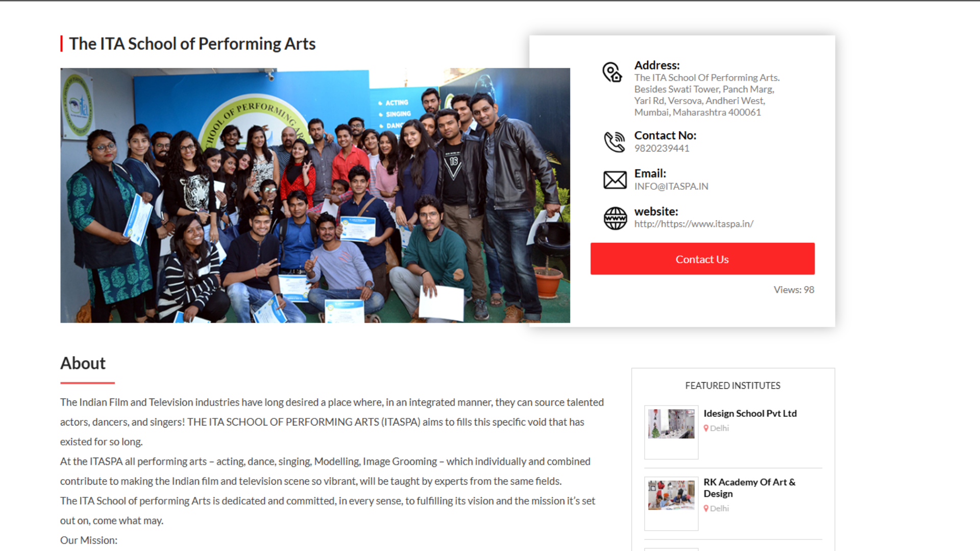The height and width of the screenshot is (551, 980).
Task: Open the itaspa.in website link
Action: (x=693, y=224)
